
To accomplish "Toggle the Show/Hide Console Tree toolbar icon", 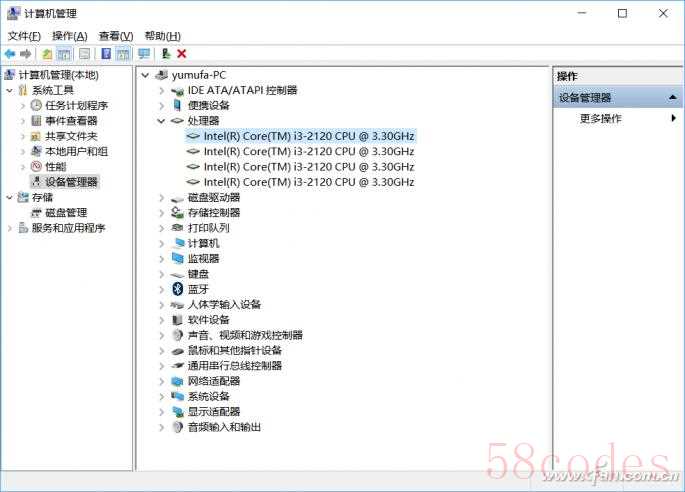I will coord(64,54).
